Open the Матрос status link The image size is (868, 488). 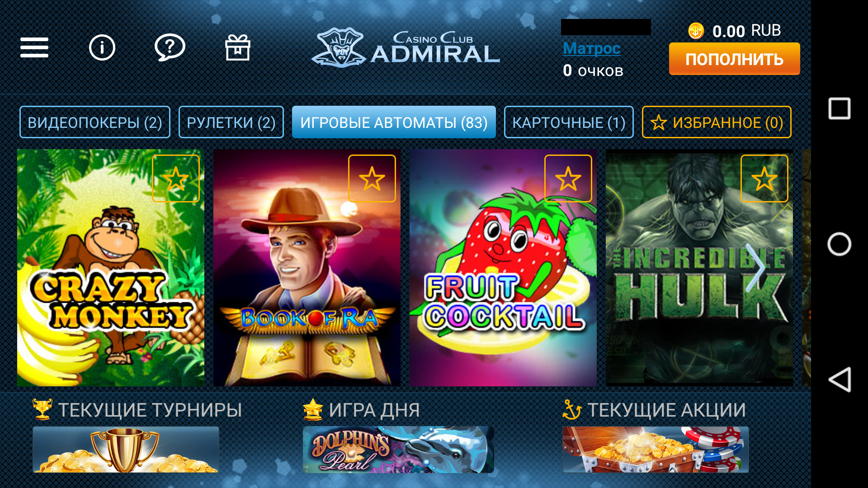pyautogui.click(x=592, y=48)
